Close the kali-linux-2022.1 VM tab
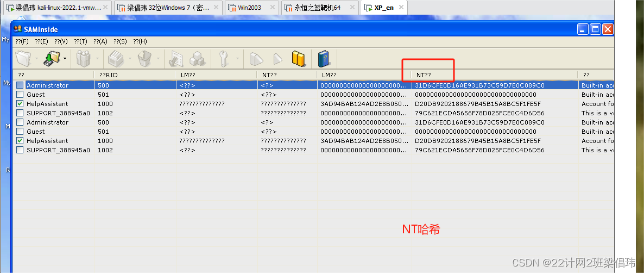Screen dimensions: 644x273 click(x=104, y=8)
